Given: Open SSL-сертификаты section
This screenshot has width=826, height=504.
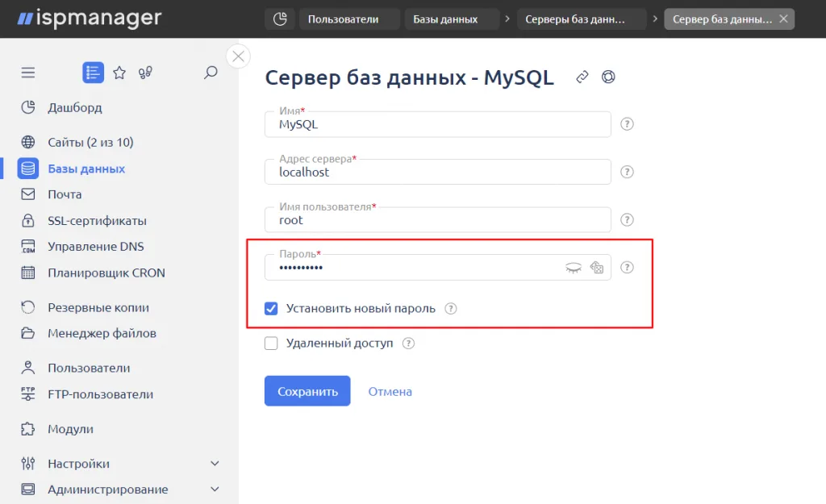Looking at the screenshot, I should pos(97,221).
